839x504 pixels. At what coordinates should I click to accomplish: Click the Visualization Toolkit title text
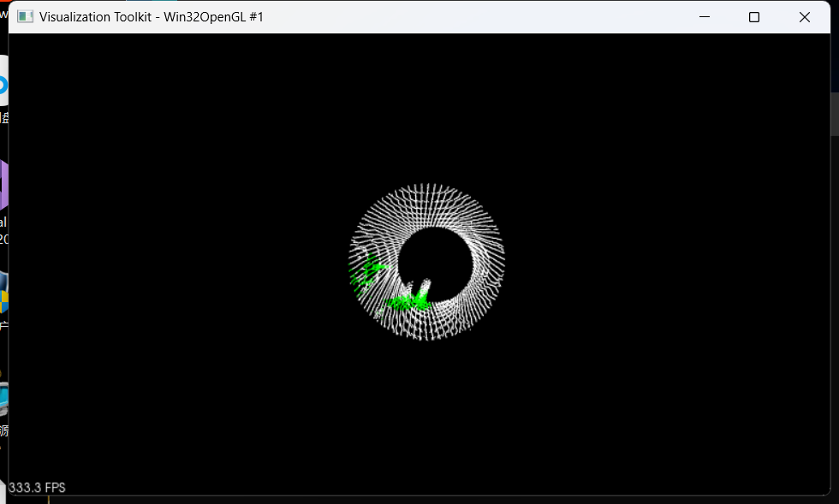152,17
